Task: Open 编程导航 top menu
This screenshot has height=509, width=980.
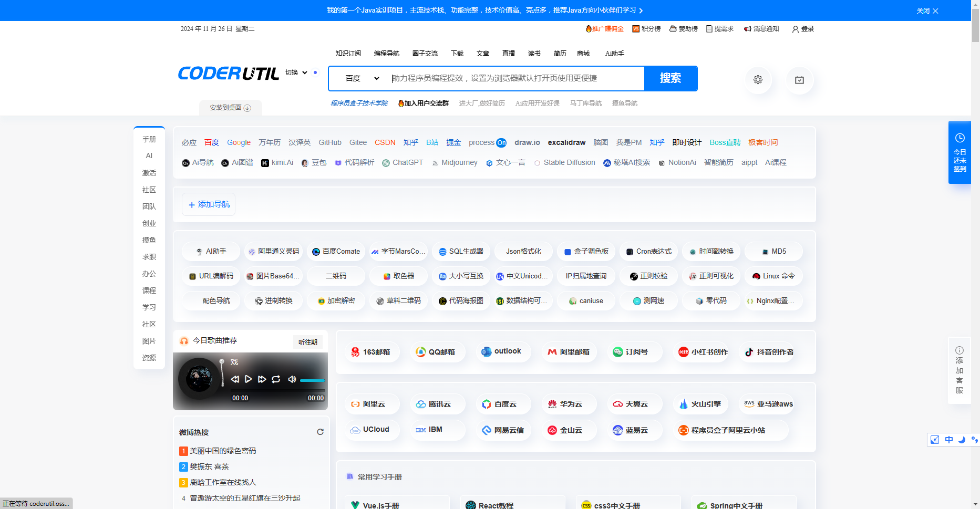Action: pos(387,54)
